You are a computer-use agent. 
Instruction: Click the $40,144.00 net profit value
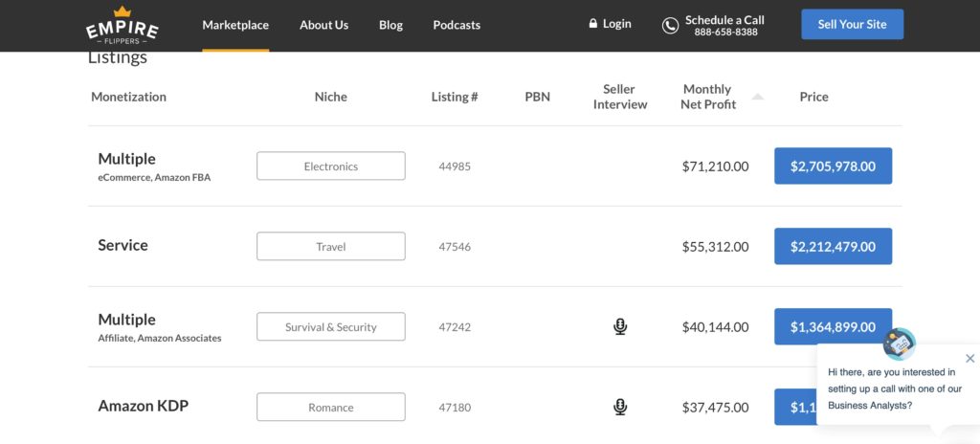715,327
